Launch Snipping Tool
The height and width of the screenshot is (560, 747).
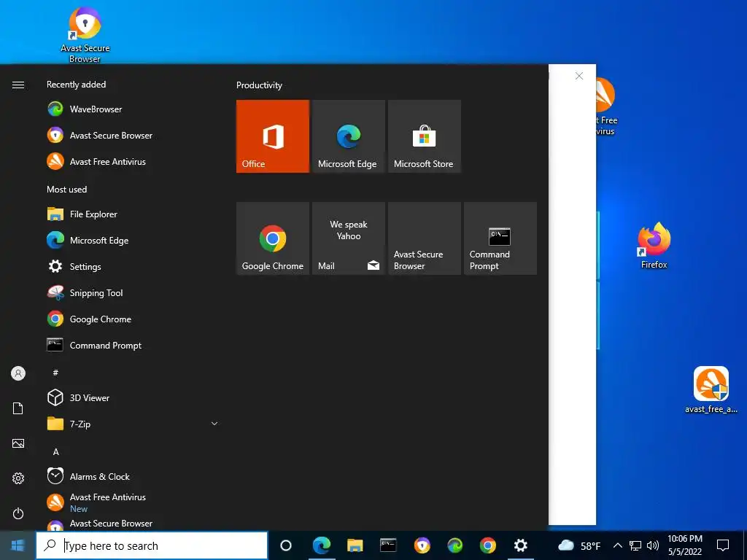point(132,293)
